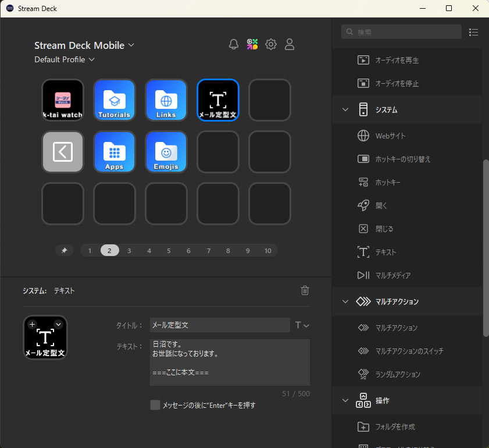Click the タイトル input field
Viewport: 489px width, 448px height.
pyautogui.click(x=220, y=325)
